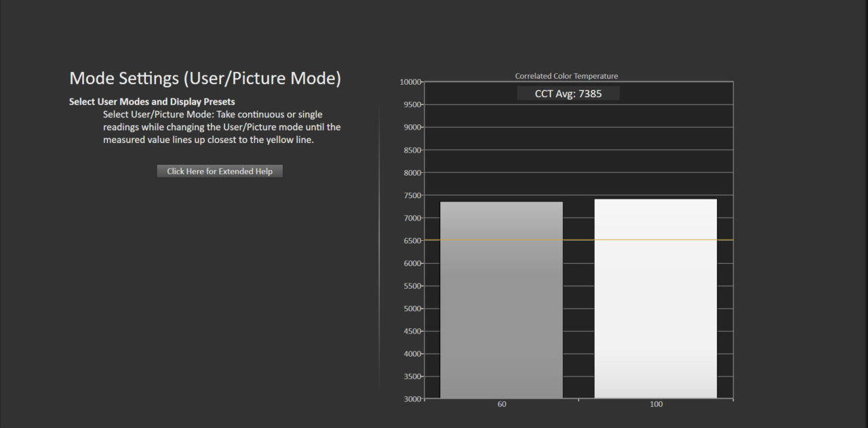Click the CCT Avg: 7385 readout
The width and height of the screenshot is (868, 428).
click(x=568, y=94)
